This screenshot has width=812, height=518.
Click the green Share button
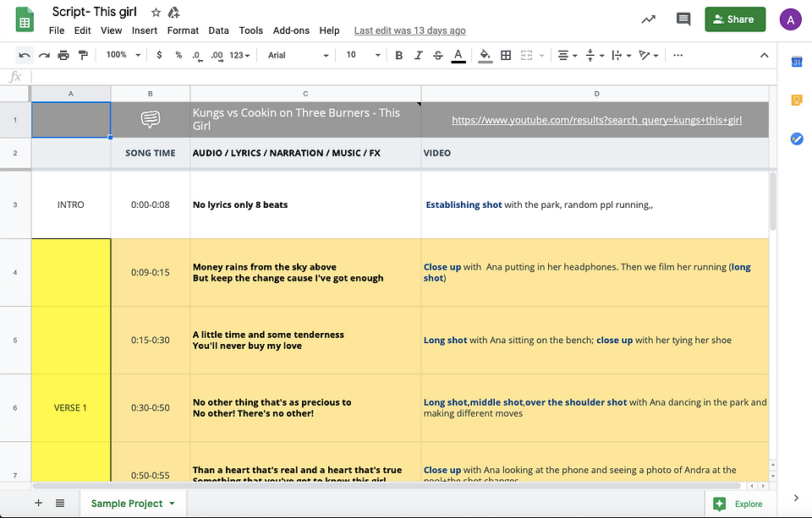point(735,19)
